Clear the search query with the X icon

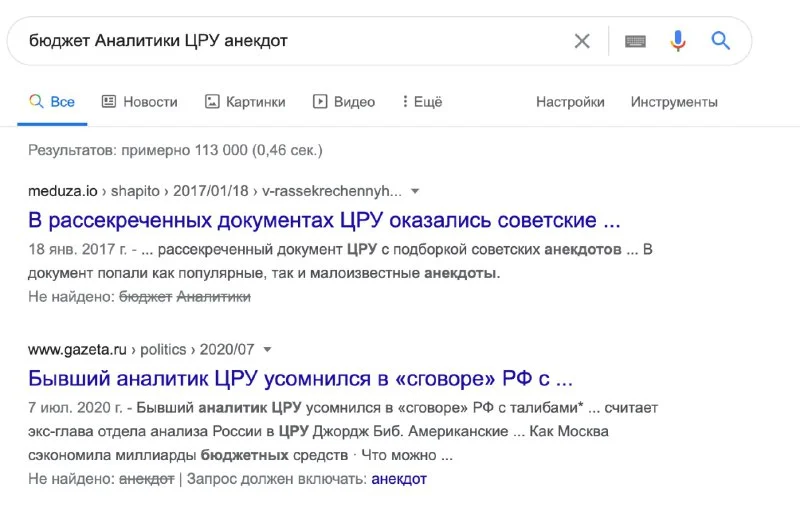(582, 41)
